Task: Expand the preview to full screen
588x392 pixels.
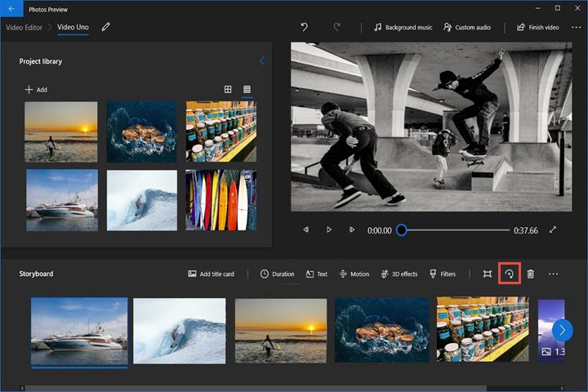Action: (553, 230)
